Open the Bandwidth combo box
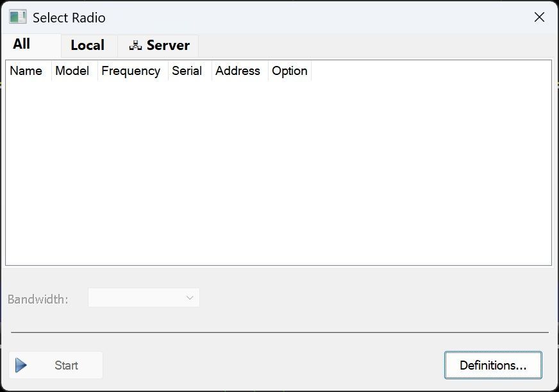559x392 pixels. (x=144, y=298)
